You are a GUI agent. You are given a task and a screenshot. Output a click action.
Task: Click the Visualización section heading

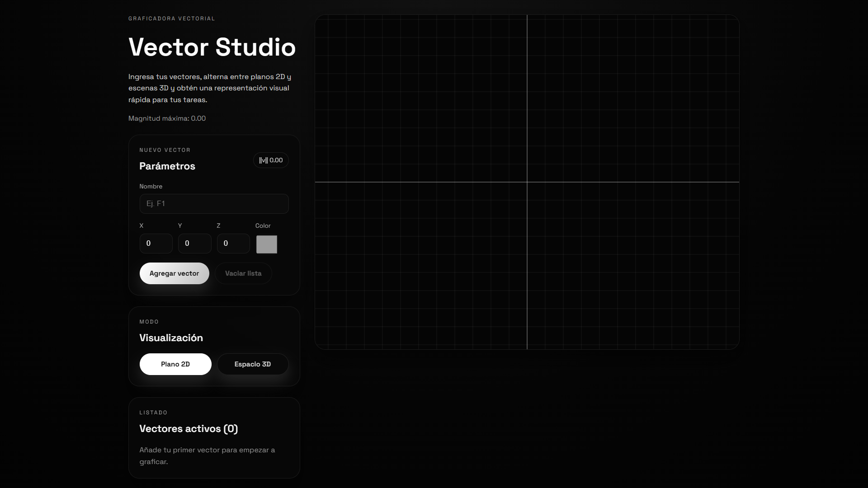[171, 338]
